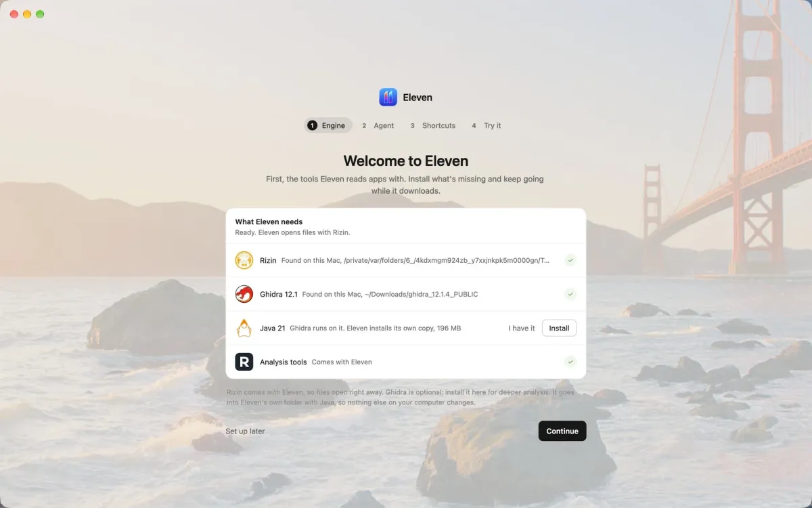Click the Eleven app logo icon
The height and width of the screenshot is (508, 812).
click(388, 98)
